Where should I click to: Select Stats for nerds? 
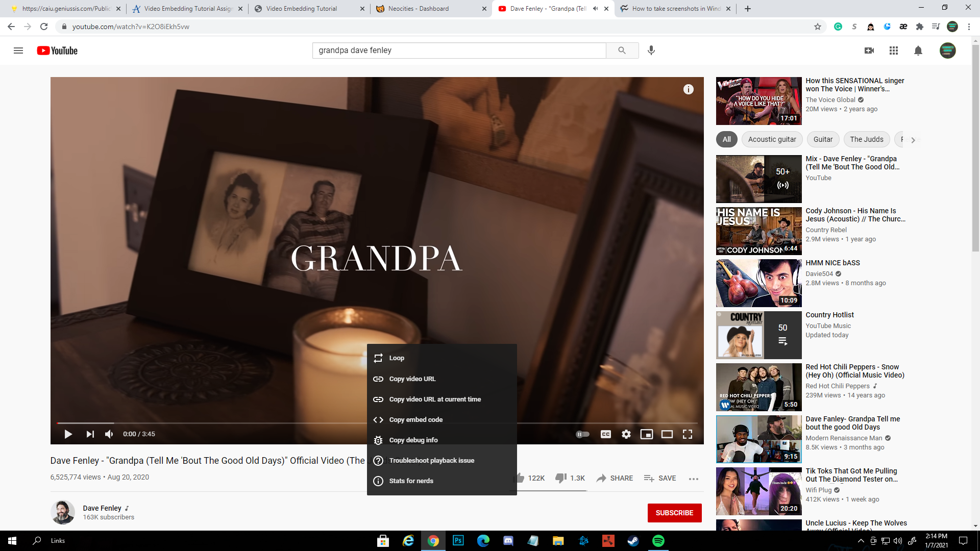(x=442, y=481)
